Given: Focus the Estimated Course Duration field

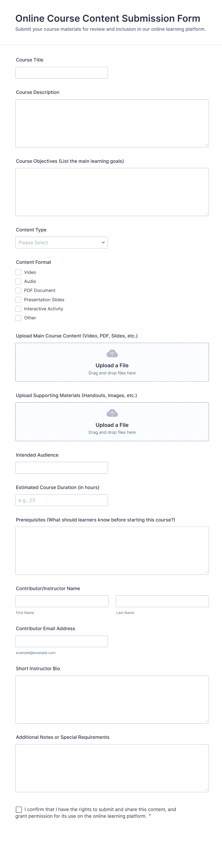Looking at the screenshot, I should pos(61,500).
